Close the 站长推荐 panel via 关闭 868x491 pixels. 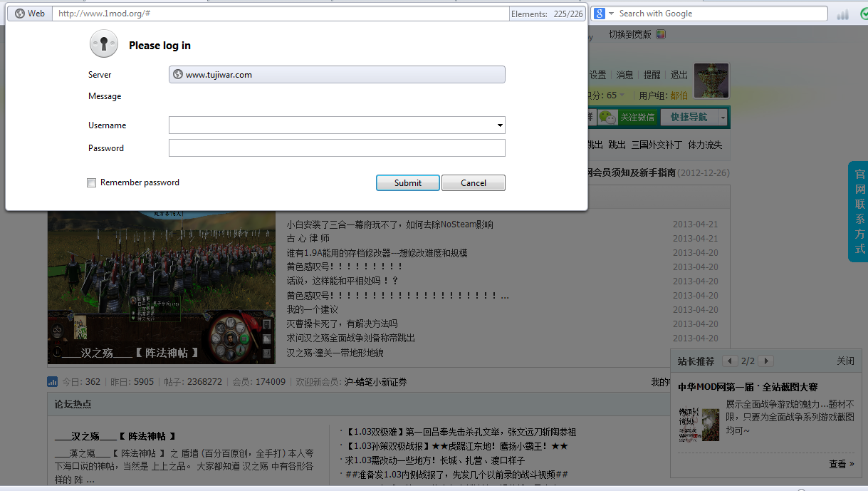click(x=845, y=361)
